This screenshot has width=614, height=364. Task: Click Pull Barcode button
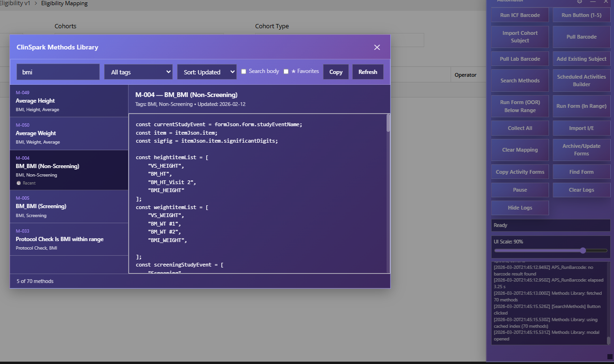582,37
